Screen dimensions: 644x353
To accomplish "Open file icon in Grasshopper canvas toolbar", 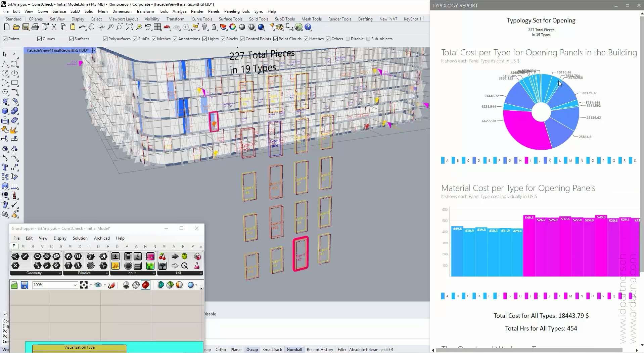I will pyautogui.click(x=14, y=285).
